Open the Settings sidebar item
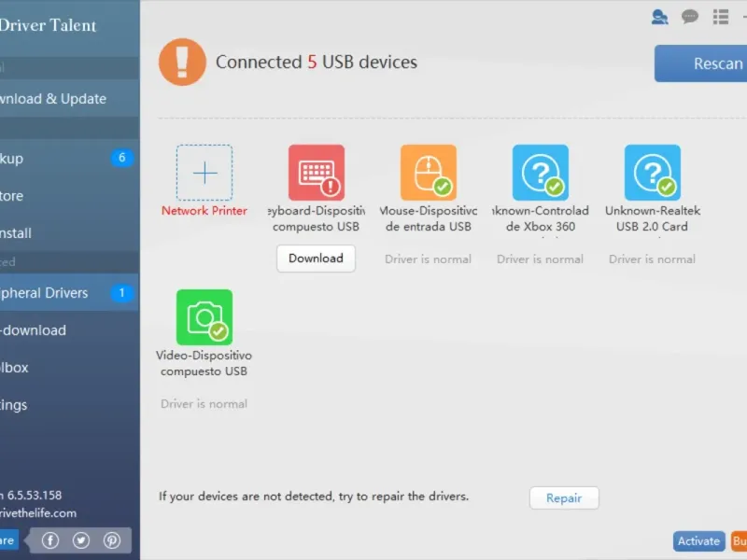This screenshot has width=747, height=560. [69, 405]
